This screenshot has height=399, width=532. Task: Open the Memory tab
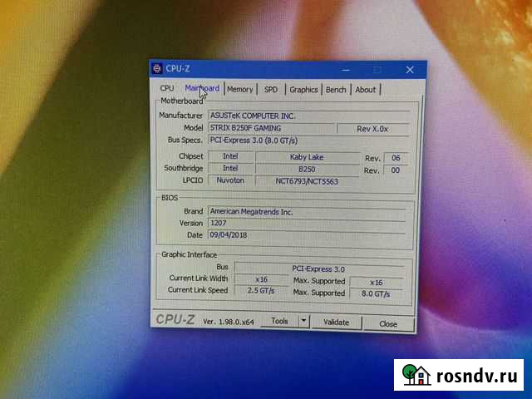tap(239, 89)
